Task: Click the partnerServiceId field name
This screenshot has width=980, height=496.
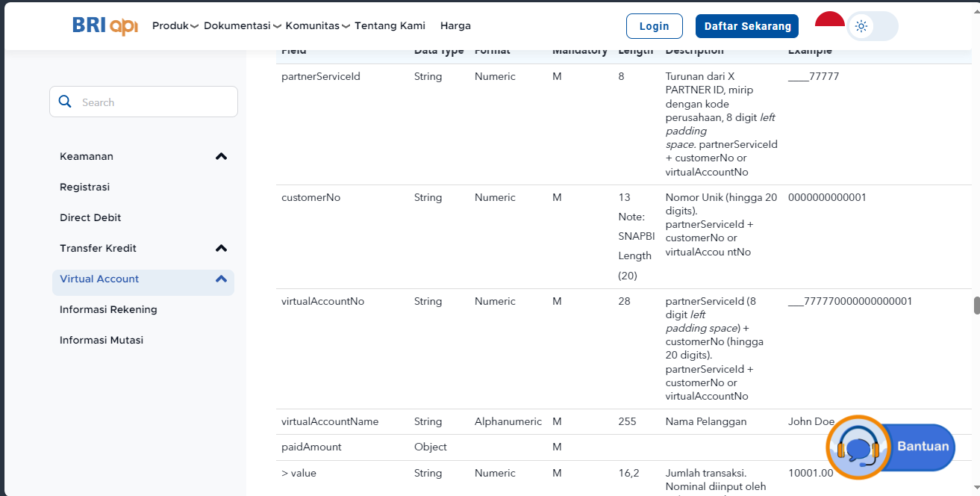Action: [x=321, y=76]
